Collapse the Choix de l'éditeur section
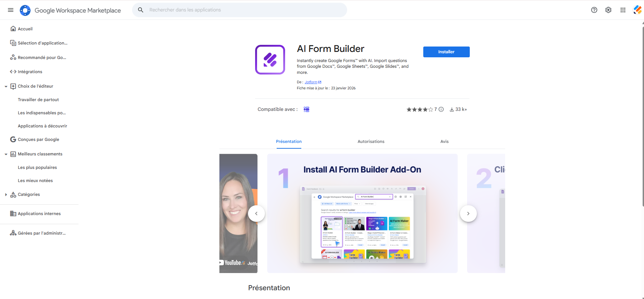This screenshot has height=299, width=644. click(6, 87)
